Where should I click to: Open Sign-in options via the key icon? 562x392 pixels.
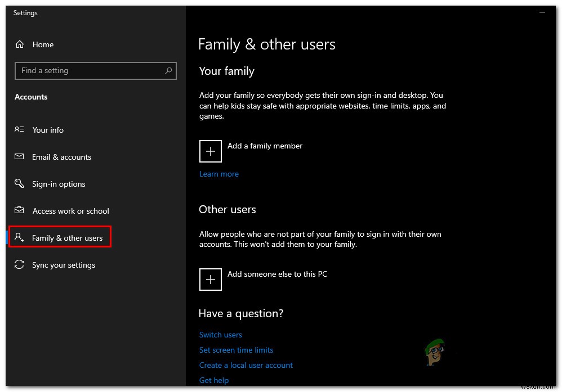click(x=19, y=184)
